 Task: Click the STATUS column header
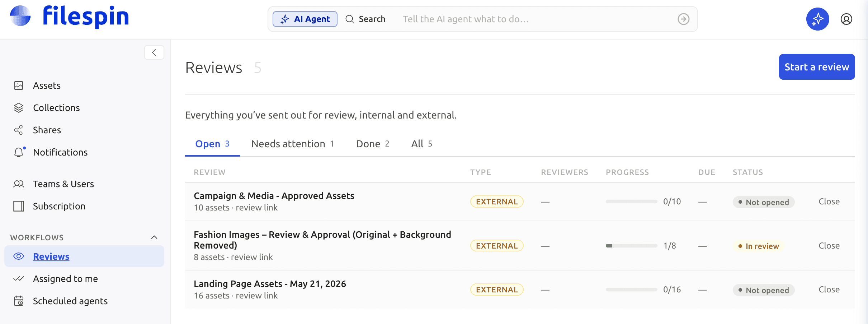point(748,172)
